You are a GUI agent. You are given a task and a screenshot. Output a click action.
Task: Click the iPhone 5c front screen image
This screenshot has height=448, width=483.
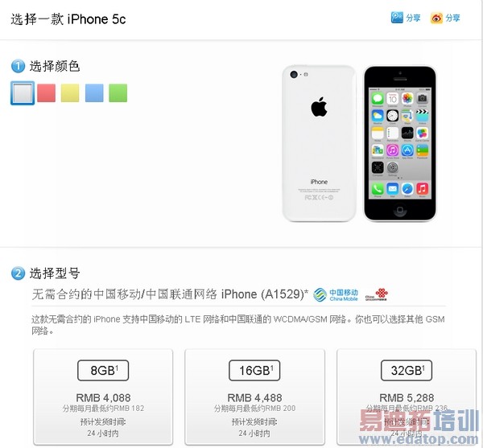click(x=400, y=143)
